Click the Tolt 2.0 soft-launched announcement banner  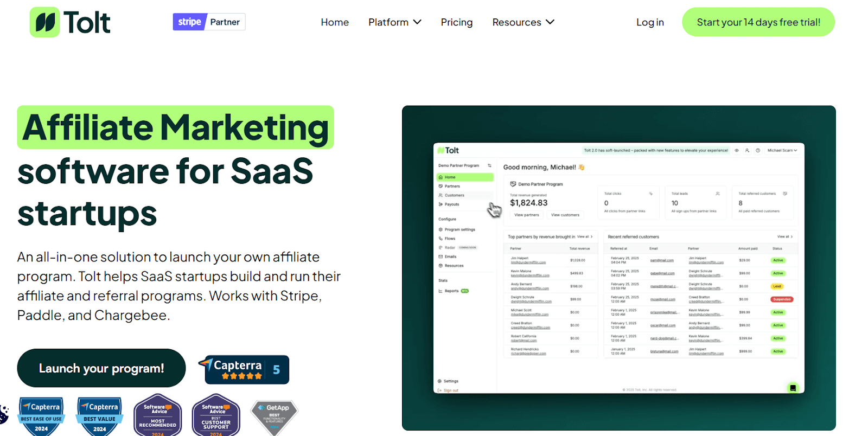[x=656, y=150]
